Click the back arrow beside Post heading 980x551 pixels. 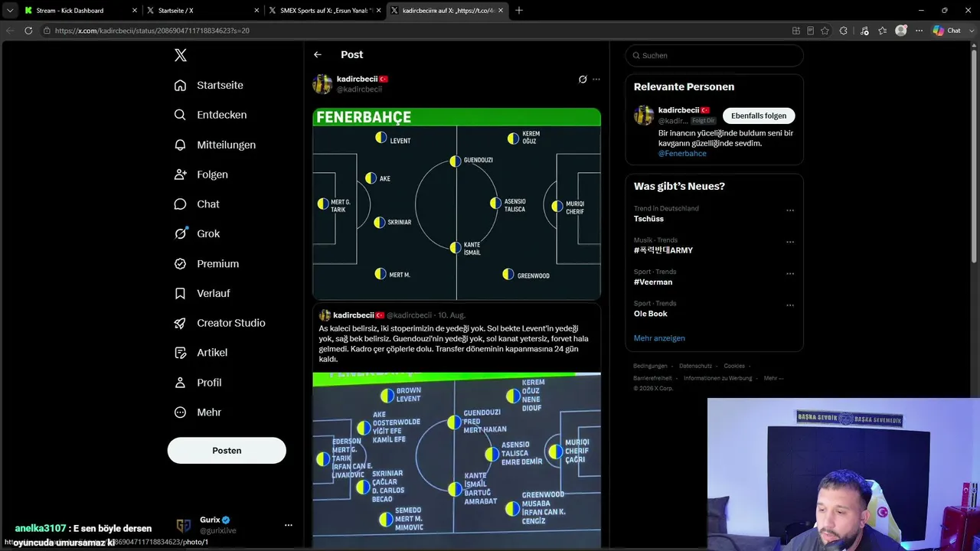coord(318,55)
